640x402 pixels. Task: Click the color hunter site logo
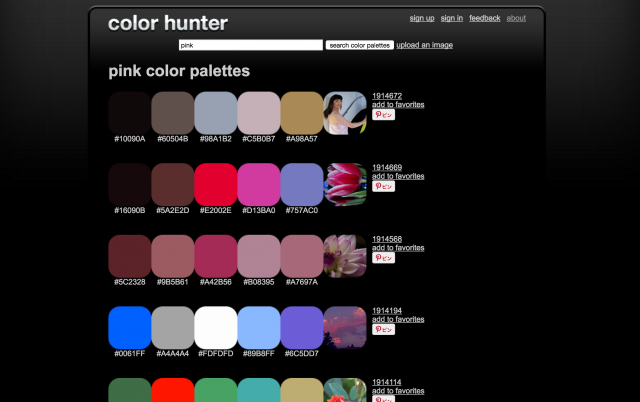pyautogui.click(x=168, y=23)
